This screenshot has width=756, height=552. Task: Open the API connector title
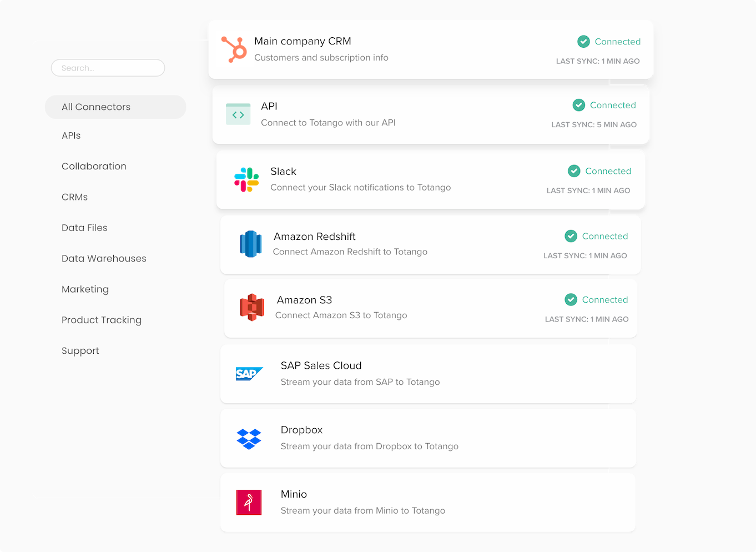point(269,106)
